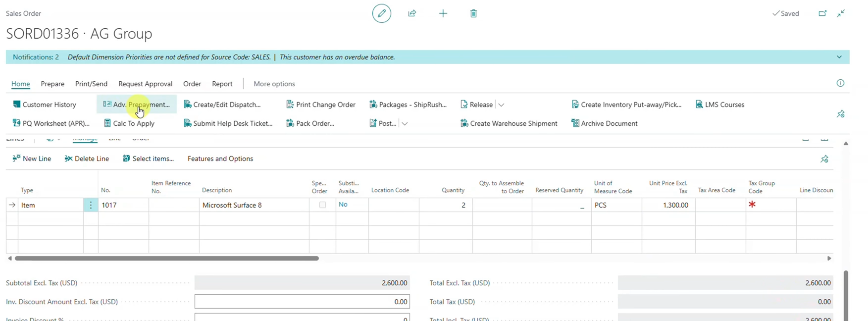The height and width of the screenshot is (321, 868).
Task: Open the Report tab
Action: (222, 84)
